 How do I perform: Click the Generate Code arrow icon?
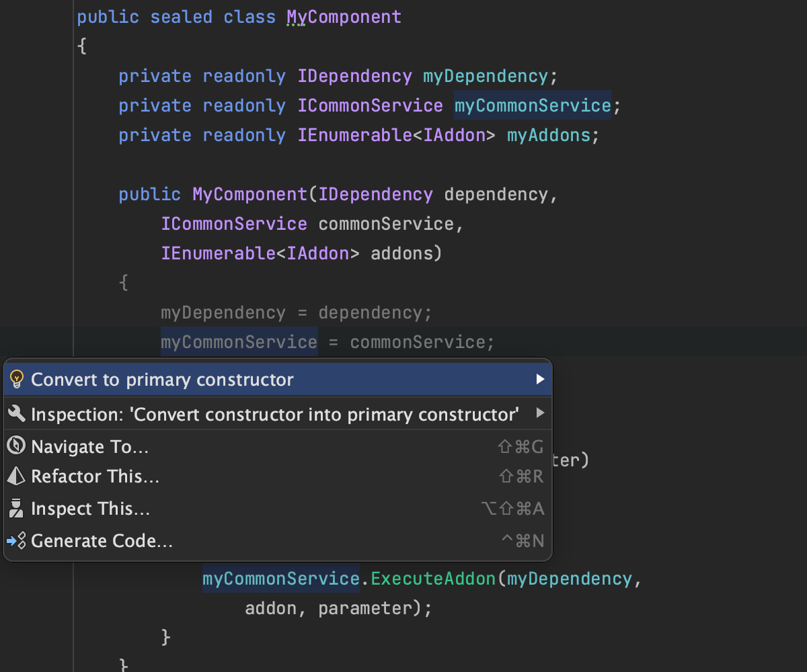tap(17, 540)
